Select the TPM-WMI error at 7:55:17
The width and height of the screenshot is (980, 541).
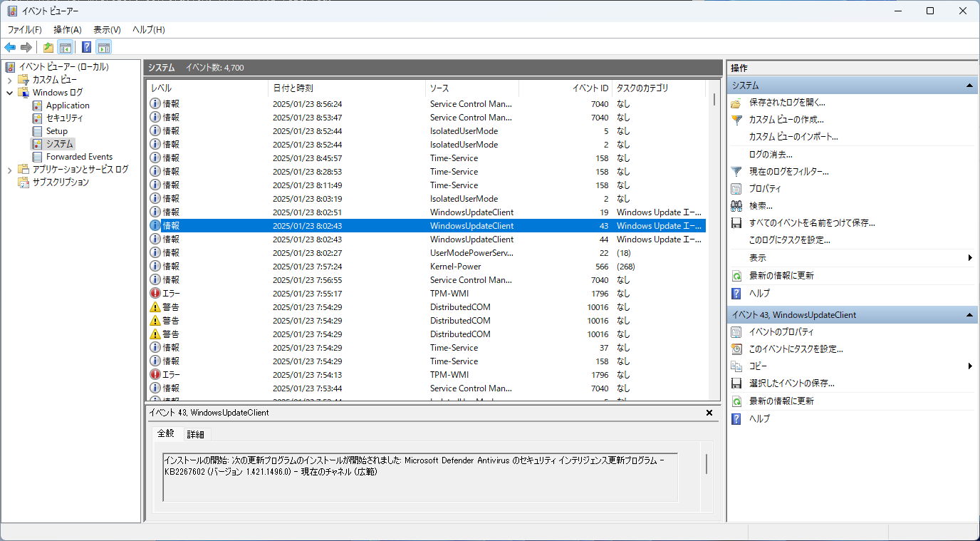click(x=427, y=294)
